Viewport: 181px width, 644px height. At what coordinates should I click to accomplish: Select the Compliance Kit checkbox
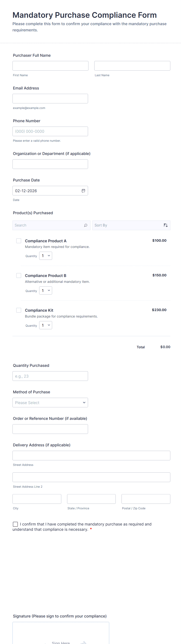coord(19,310)
